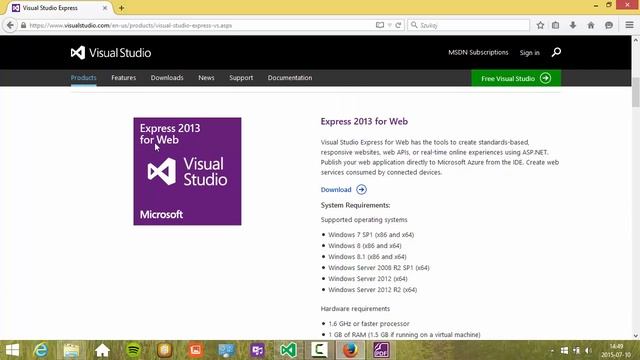Open the Features navigation item

pyautogui.click(x=123, y=78)
